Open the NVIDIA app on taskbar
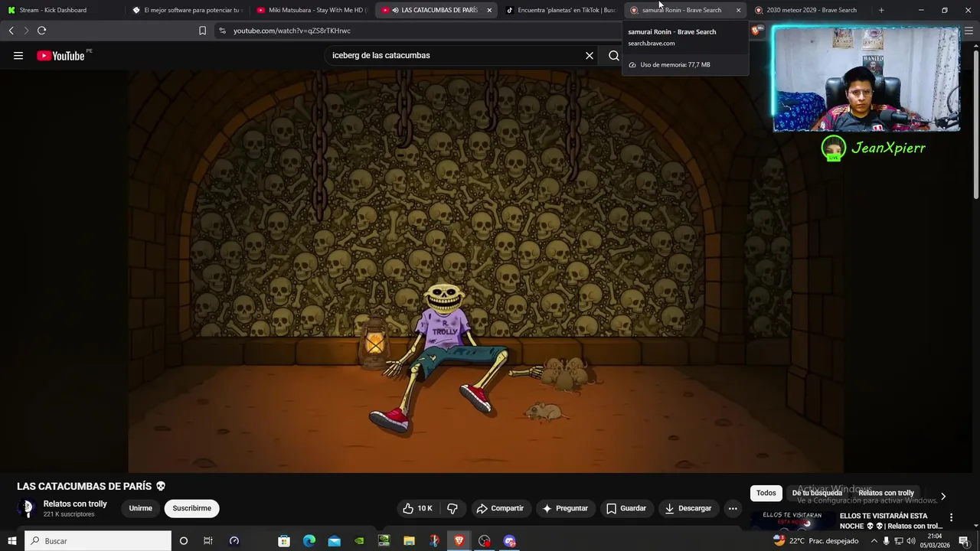Viewport: 980px width, 551px height. point(359,541)
